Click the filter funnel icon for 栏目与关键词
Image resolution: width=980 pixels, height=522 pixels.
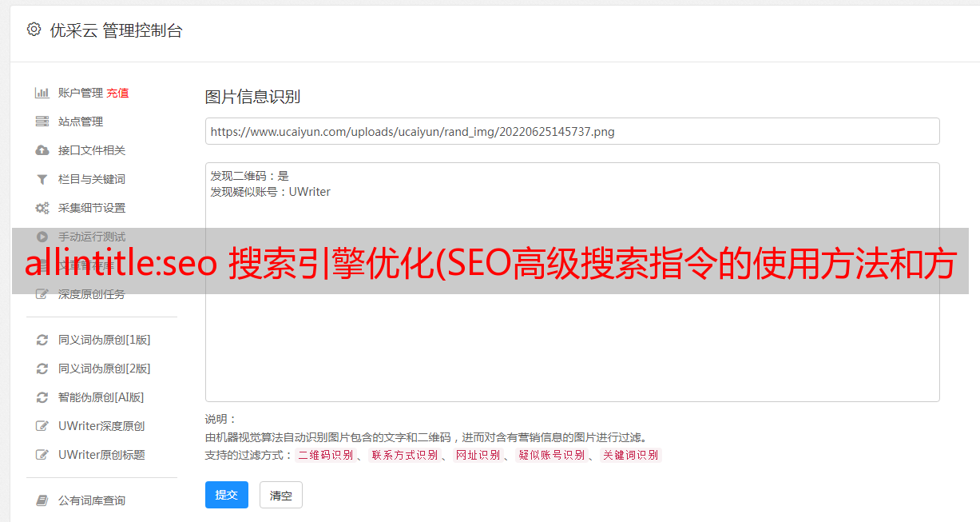(42, 179)
